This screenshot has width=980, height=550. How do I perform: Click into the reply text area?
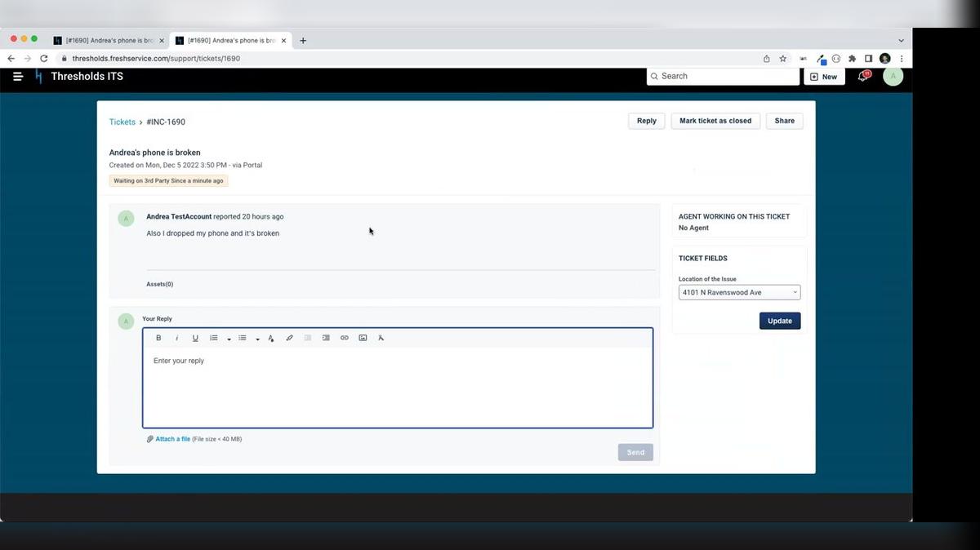(398, 388)
